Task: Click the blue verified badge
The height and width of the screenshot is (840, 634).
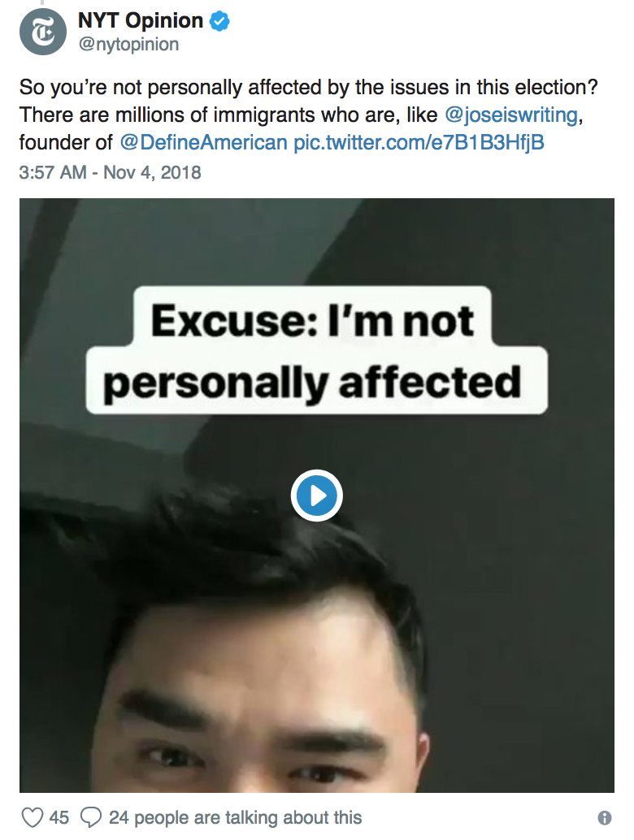Action: pos(219,23)
